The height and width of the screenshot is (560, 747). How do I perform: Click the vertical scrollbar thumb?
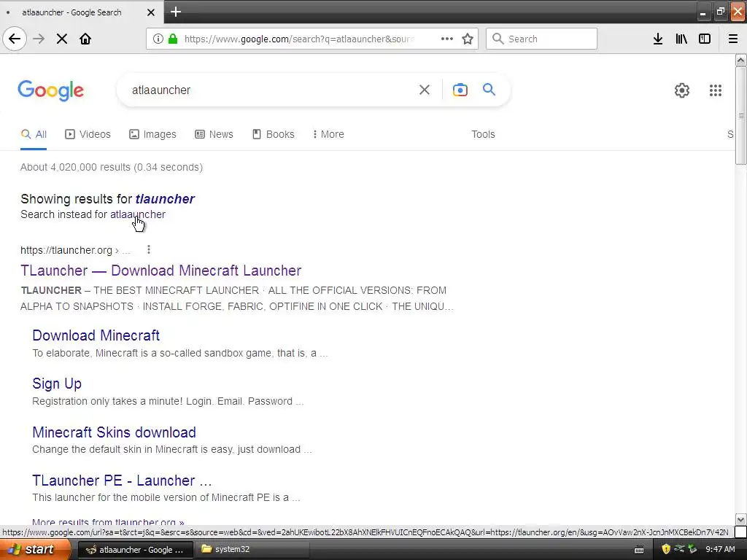pyautogui.click(x=740, y=115)
